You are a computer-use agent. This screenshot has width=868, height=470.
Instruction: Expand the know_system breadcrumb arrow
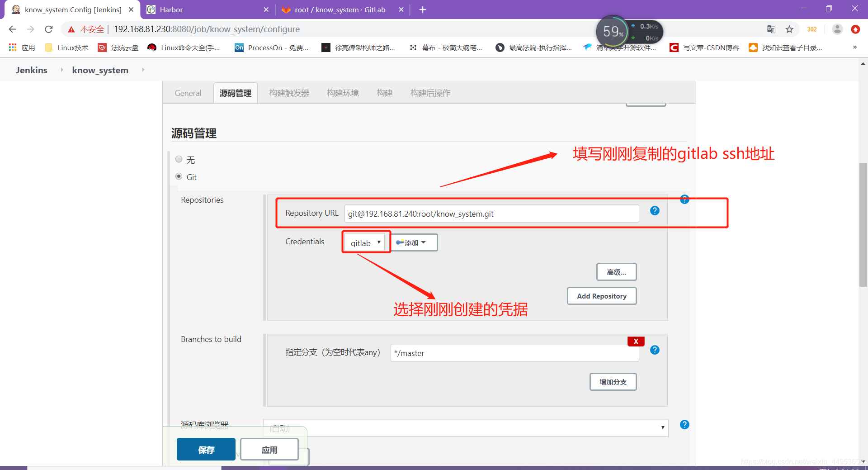[143, 70]
